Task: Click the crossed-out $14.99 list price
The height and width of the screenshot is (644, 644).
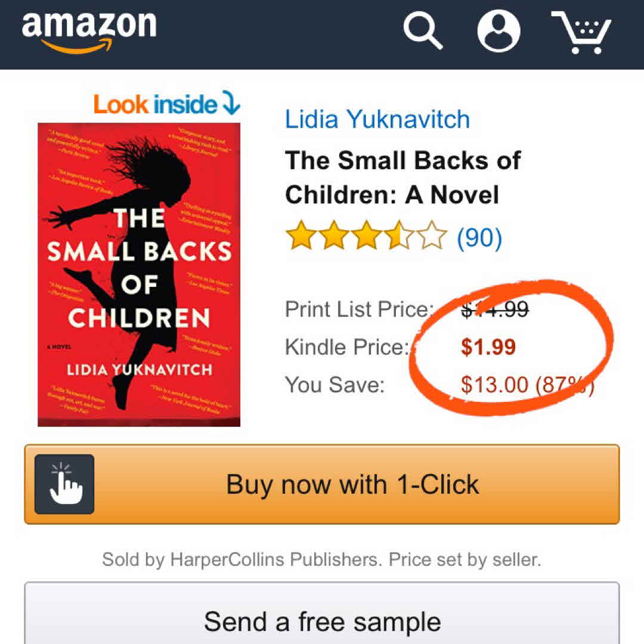Action: (x=495, y=309)
